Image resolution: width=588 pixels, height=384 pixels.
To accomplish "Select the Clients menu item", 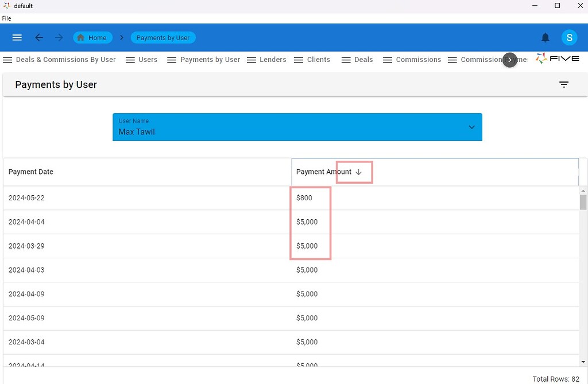I will coord(318,60).
